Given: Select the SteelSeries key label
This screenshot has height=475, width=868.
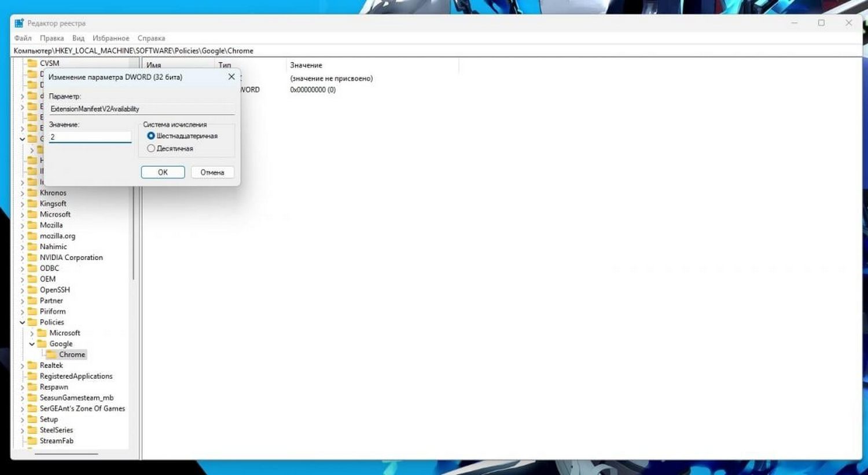Looking at the screenshot, I should pyautogui.click(x=57, y=430).
